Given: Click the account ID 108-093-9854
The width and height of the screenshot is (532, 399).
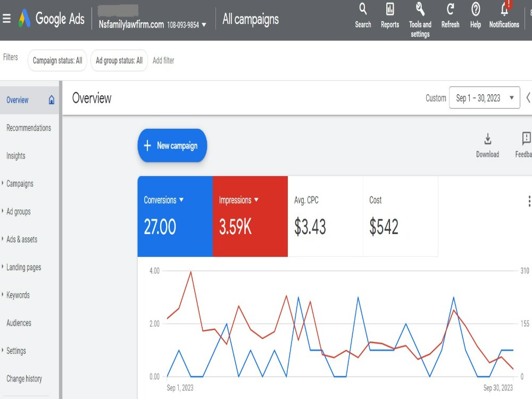Looking at the screenshot, I should pos(183,25).
